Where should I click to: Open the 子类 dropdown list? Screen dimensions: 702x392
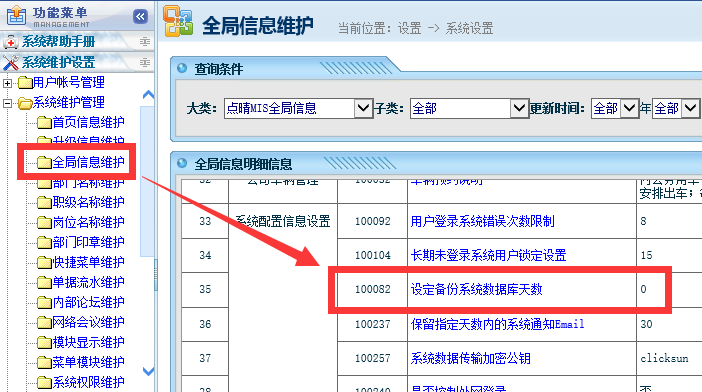[519, 108]
